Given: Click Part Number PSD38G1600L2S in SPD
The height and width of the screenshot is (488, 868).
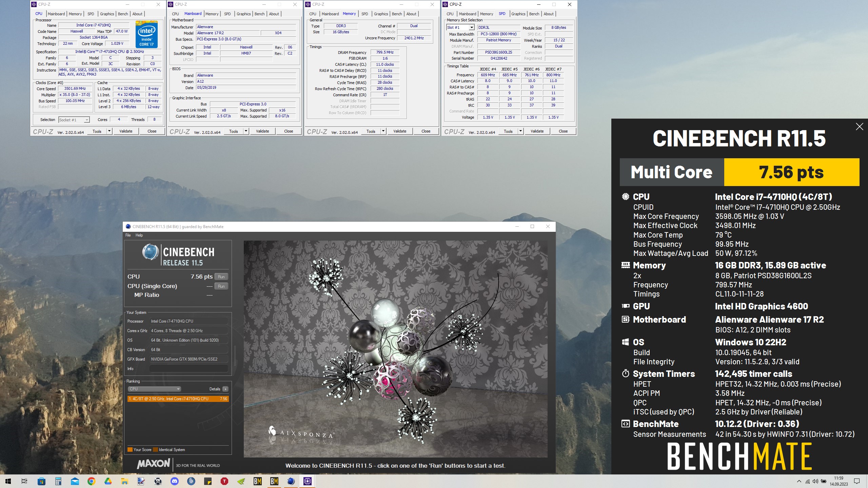Looking at the screenshot, I should pos(498,53).
